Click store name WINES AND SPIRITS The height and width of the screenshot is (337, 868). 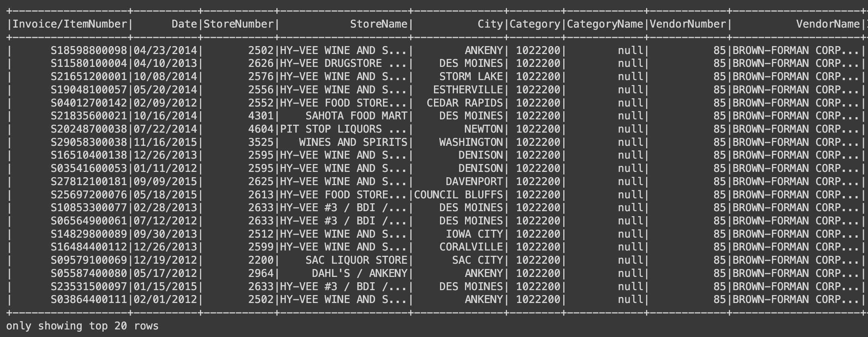[353, 142]
